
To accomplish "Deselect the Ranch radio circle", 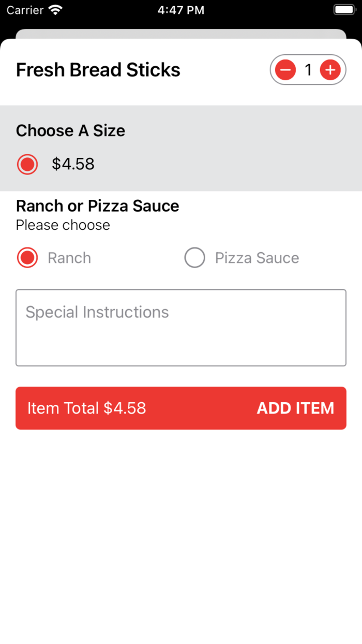I will [x=27, y=257].
